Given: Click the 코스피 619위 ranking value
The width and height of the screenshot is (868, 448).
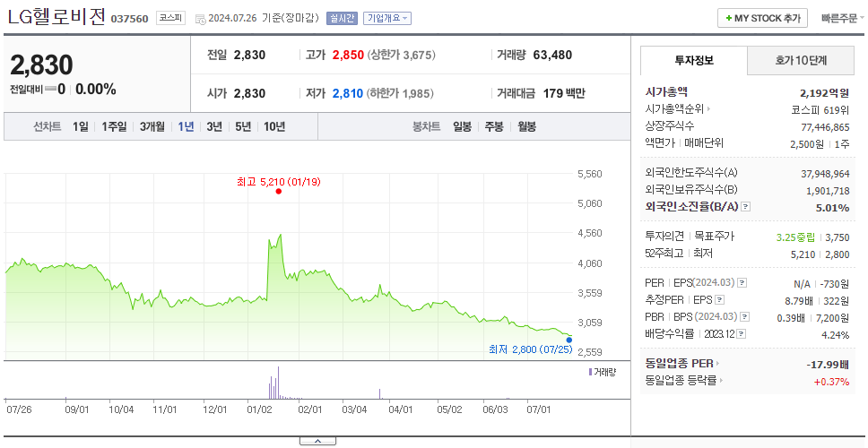Looking at the screenshot, I should [x=820, y=110].
